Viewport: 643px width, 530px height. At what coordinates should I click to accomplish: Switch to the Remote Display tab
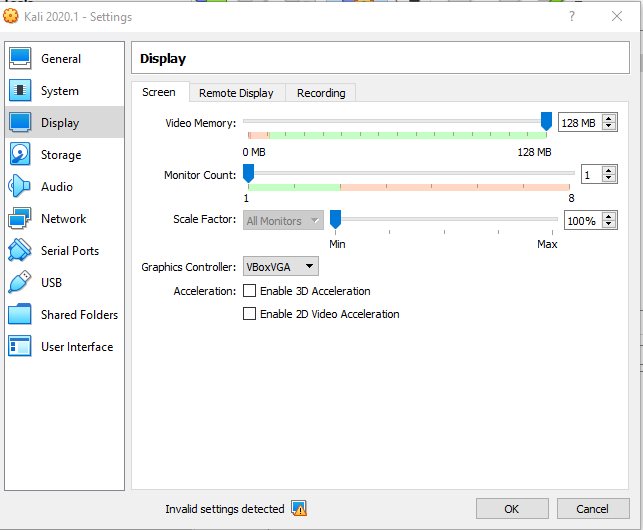237,93
